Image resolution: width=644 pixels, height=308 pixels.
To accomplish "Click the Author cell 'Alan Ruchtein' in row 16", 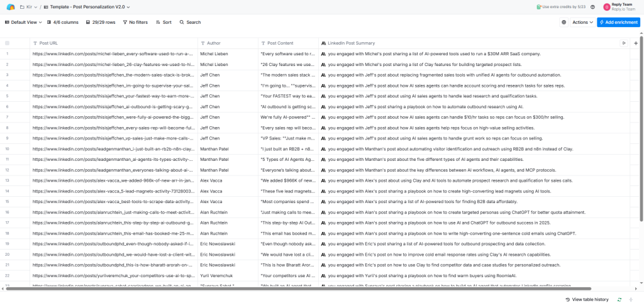I will point(214,212).
